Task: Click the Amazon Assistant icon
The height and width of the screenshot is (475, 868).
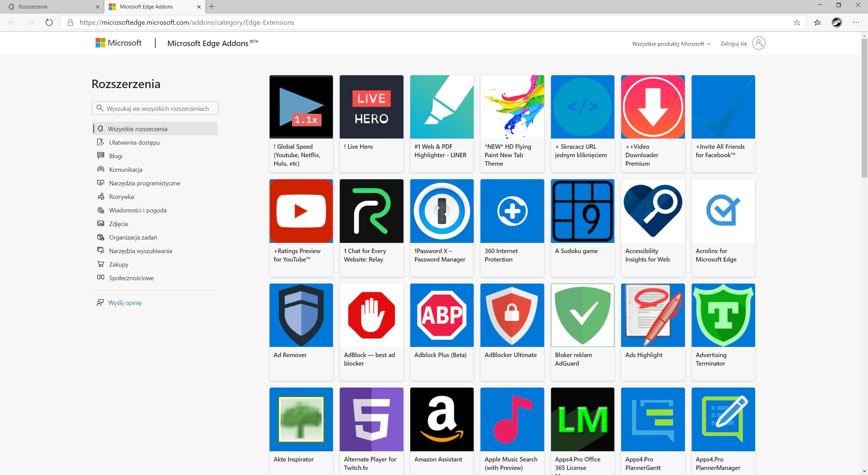Action: pyautogui.click(x=441, y=419)
